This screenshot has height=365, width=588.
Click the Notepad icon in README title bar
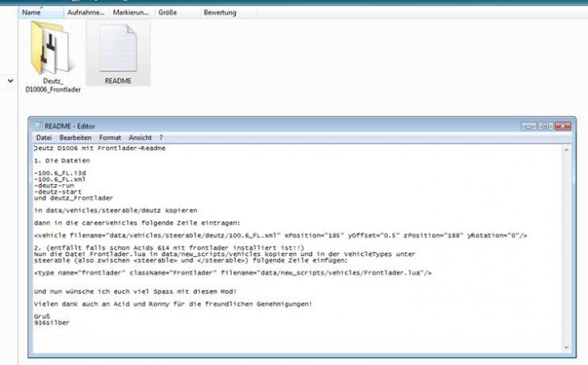pyautogui.click(x=38, y=126)
